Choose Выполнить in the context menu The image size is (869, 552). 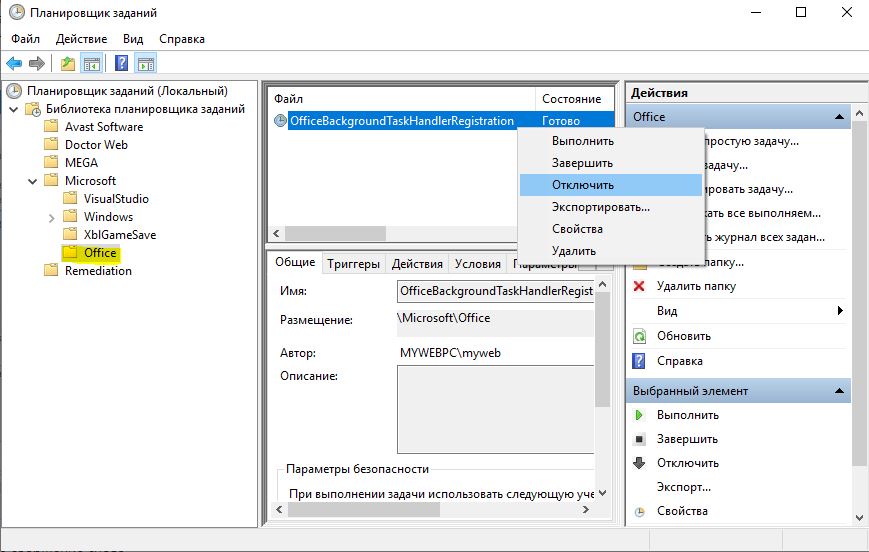[x=611, y=141]
